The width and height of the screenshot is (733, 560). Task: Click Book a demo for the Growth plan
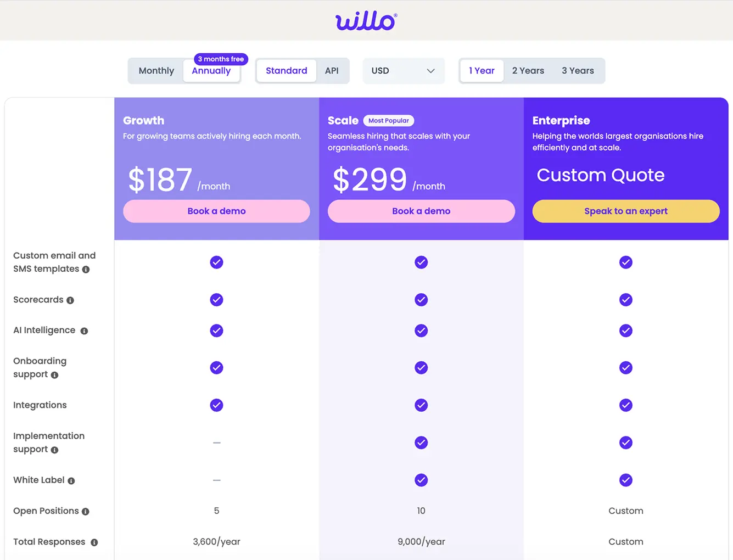(x=216, y=211)
